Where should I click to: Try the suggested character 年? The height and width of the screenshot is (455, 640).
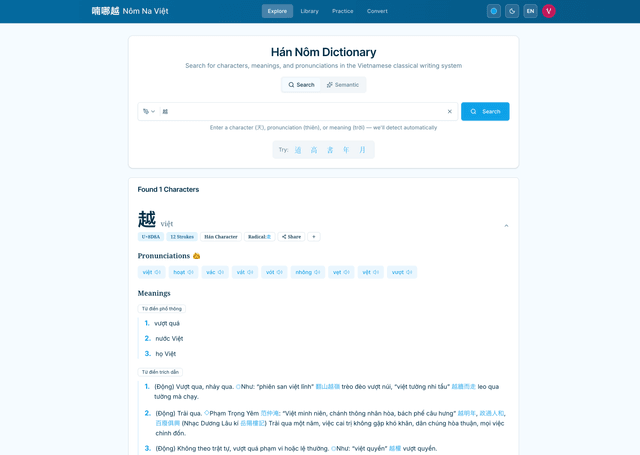coord(346,150)
